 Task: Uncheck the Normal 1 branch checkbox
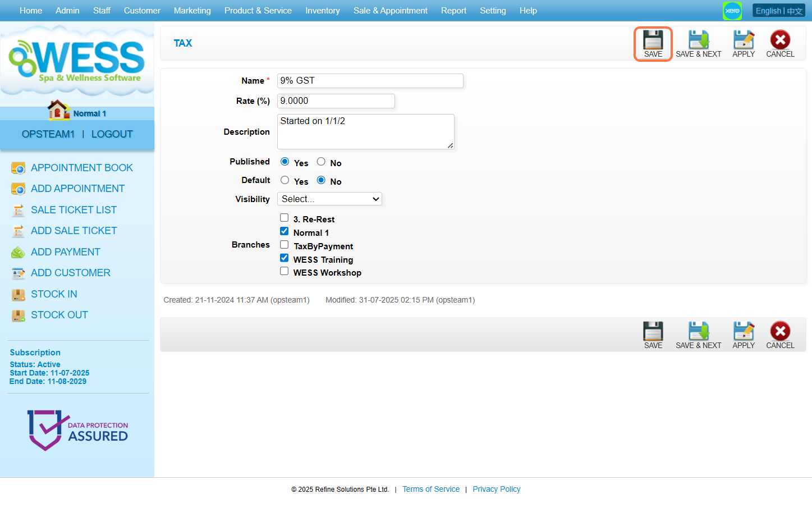285,231
